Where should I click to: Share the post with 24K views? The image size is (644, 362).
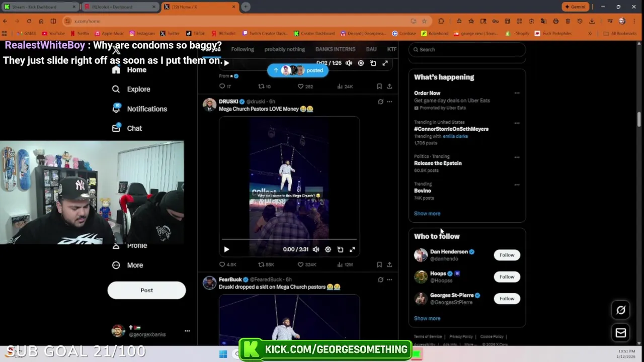pyautogui.click(x=389, y=86)
